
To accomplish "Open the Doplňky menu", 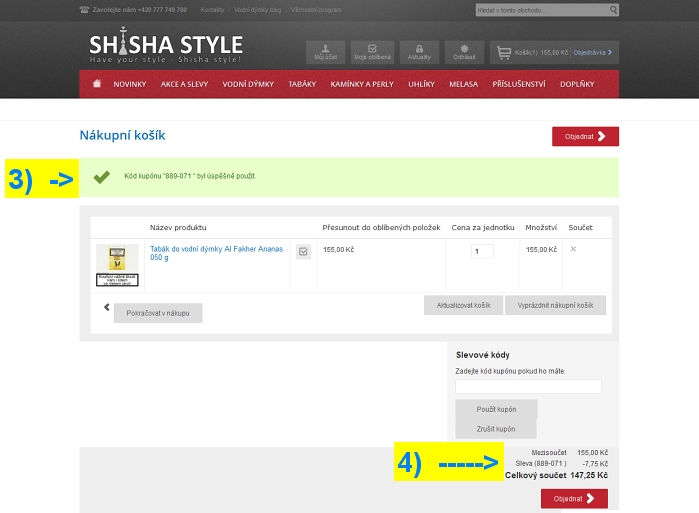I will pos(577,84).
